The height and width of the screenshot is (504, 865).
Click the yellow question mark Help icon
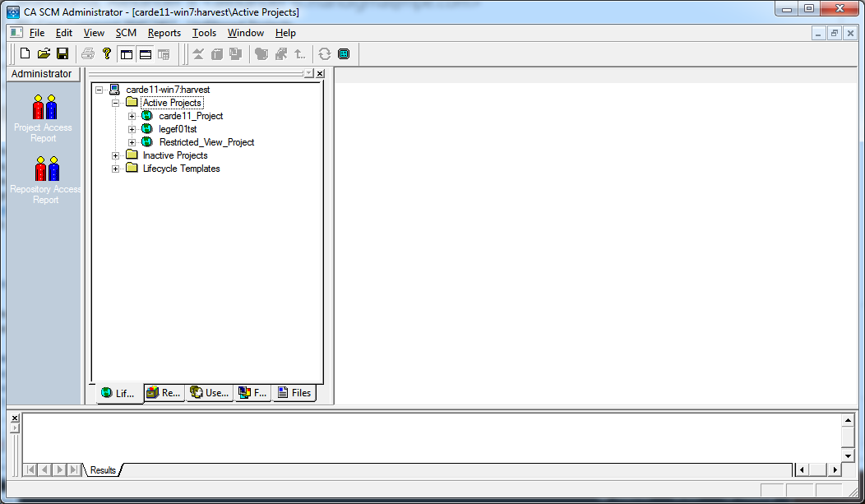coord(106,53)
